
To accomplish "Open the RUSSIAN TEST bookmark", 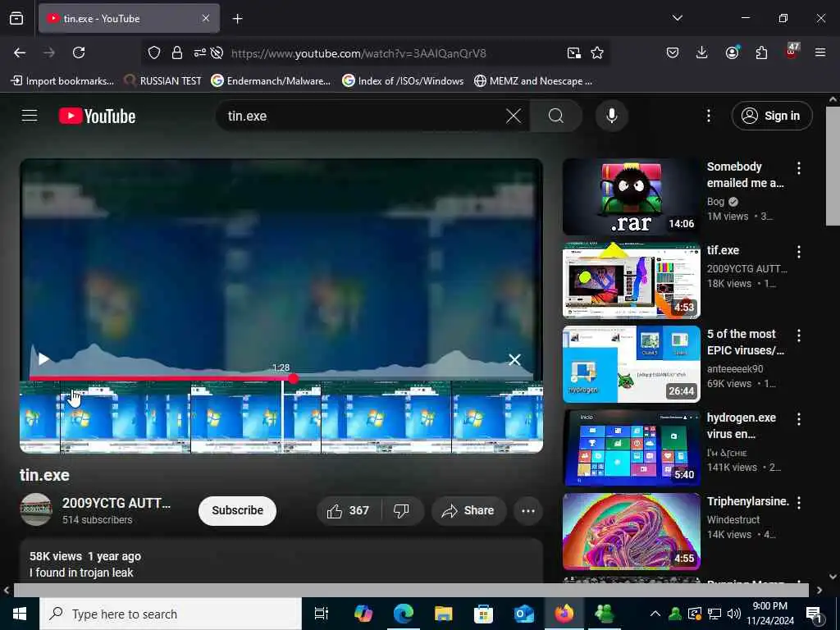I will [162, 81].
